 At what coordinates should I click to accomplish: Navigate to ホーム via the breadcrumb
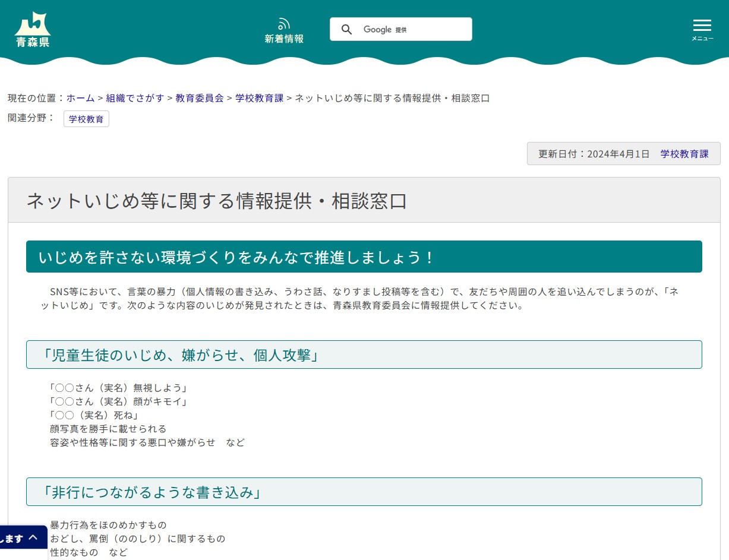(x=81, y=98)
